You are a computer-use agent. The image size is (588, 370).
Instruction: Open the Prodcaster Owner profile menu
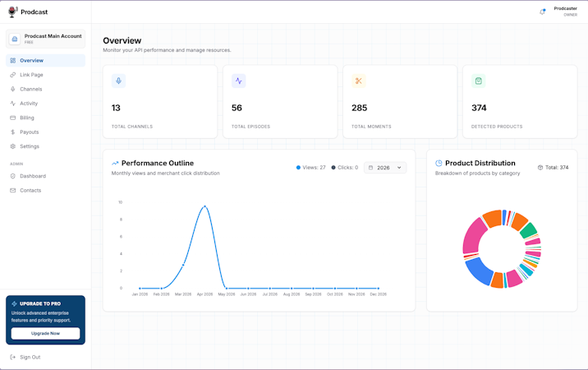coord(566,12)
